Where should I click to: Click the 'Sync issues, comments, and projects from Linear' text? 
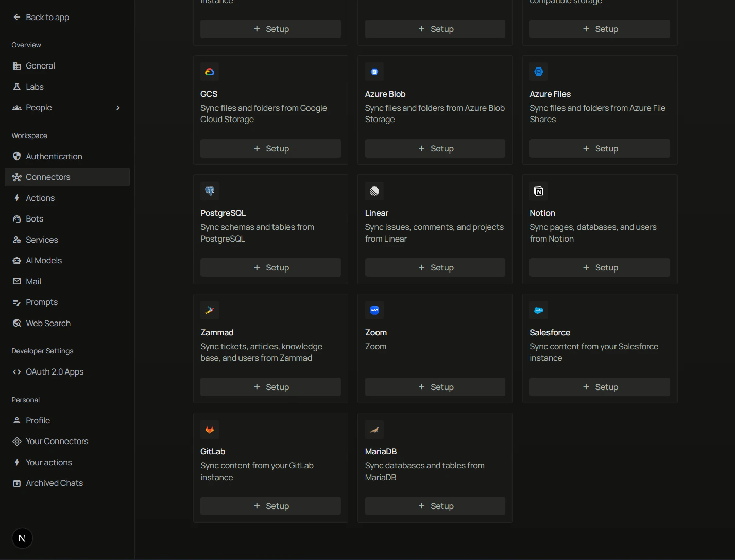point(434,233)
